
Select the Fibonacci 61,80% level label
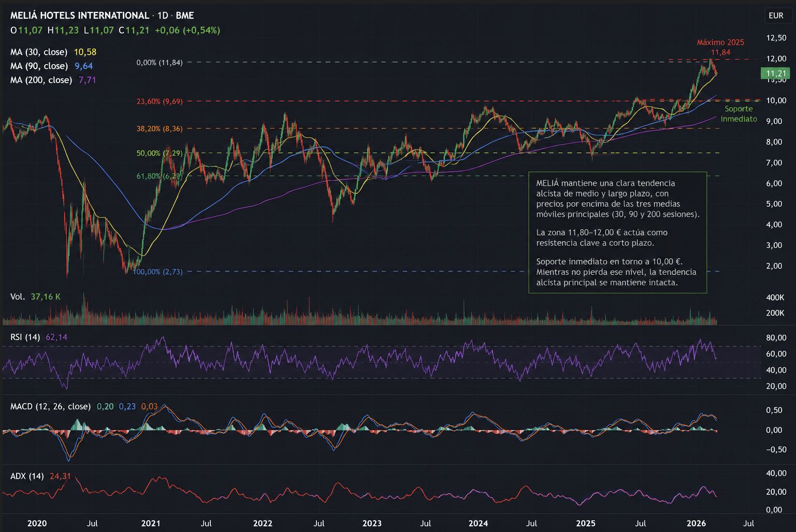[160, 176]
